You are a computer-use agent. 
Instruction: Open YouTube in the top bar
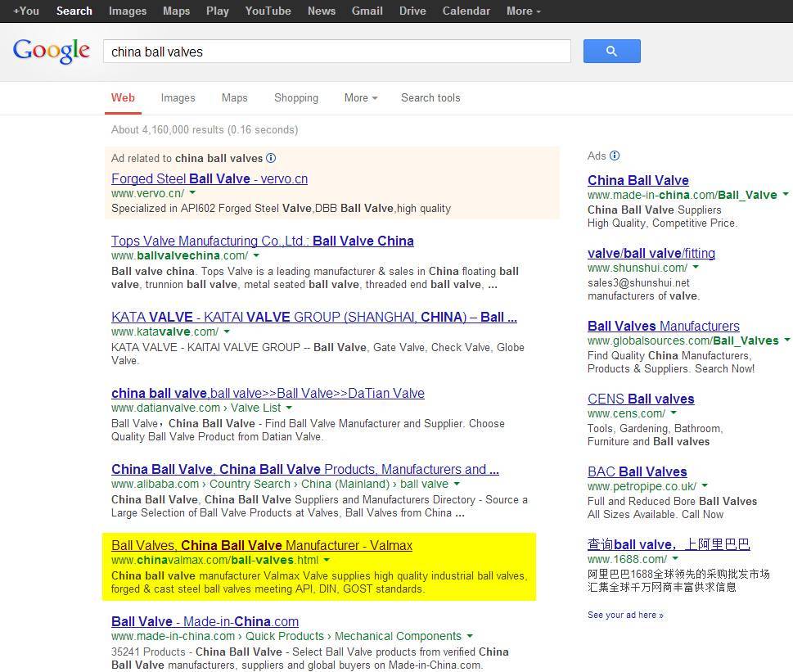[268, 11]
